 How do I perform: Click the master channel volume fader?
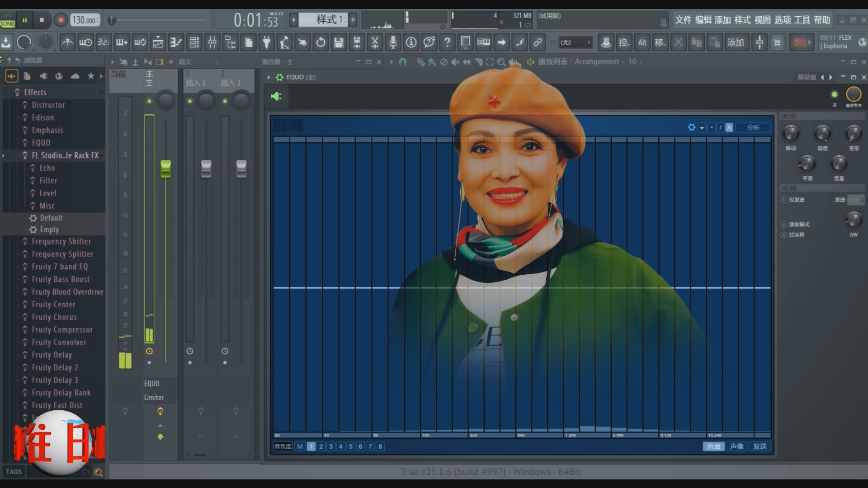[165, 169]
